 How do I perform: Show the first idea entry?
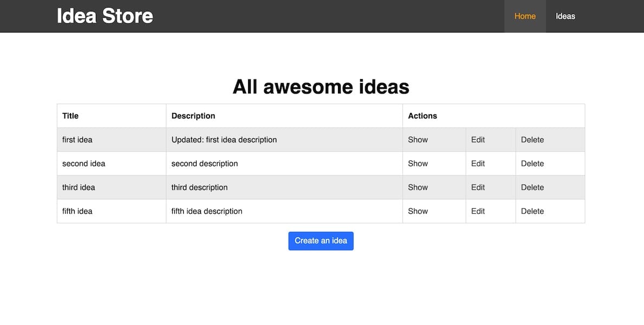418,140
